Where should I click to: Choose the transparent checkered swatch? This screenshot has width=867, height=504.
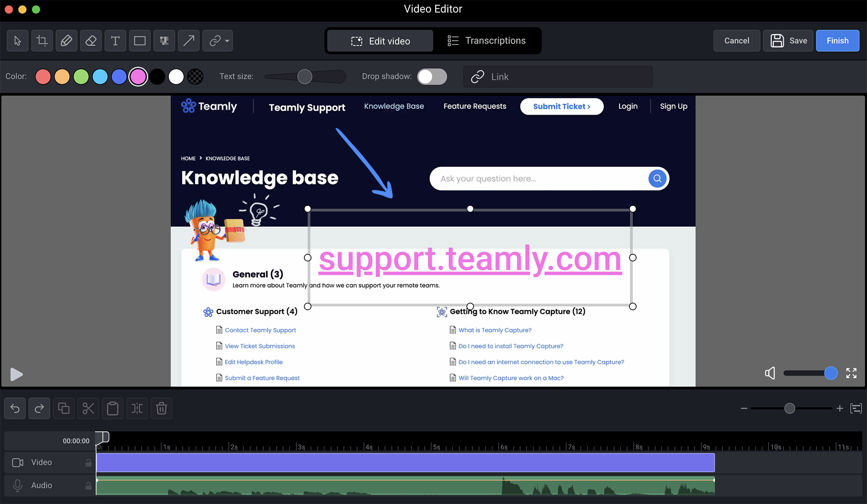pos(196,77)
